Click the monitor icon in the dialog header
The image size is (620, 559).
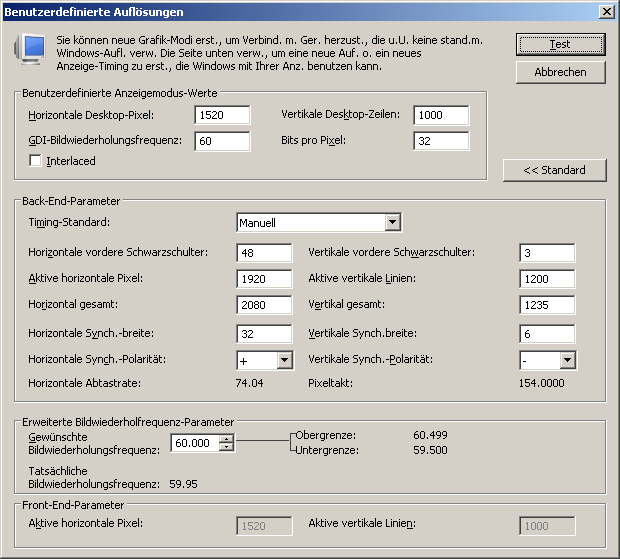tap(33, 47)
